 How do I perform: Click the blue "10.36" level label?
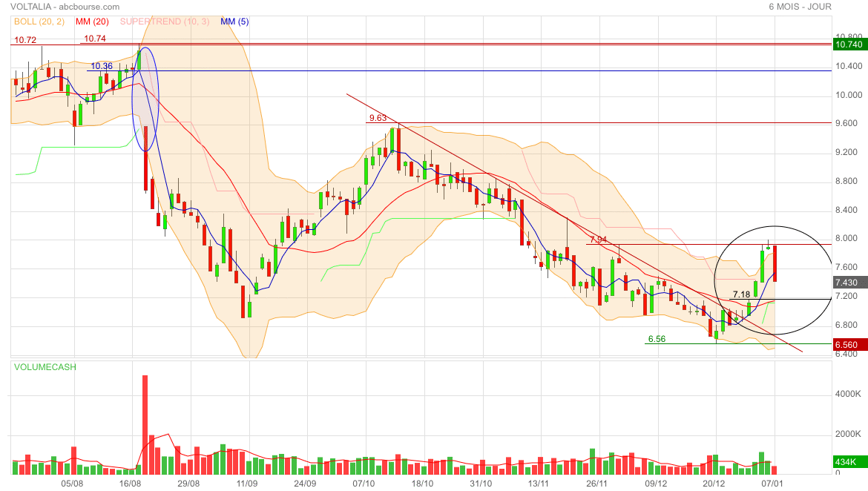pyautogui.click(x=102, y=66)
